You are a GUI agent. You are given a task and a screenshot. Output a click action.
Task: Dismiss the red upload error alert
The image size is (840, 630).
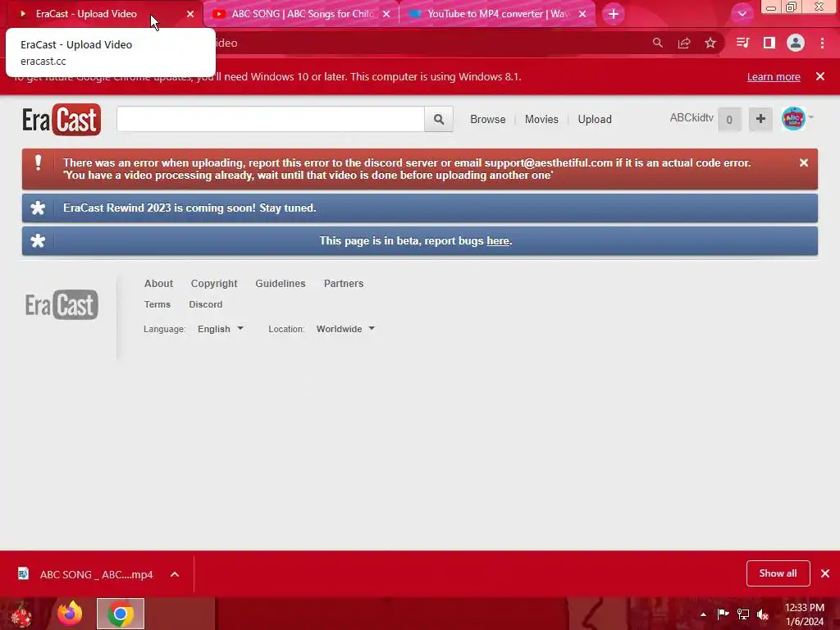tap(803, 163)
